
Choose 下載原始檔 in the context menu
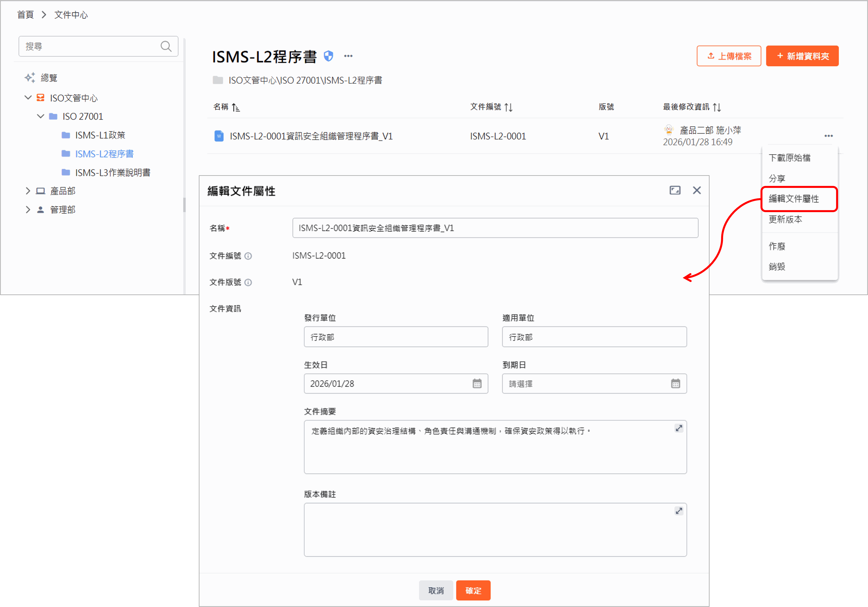click(789, 158)
